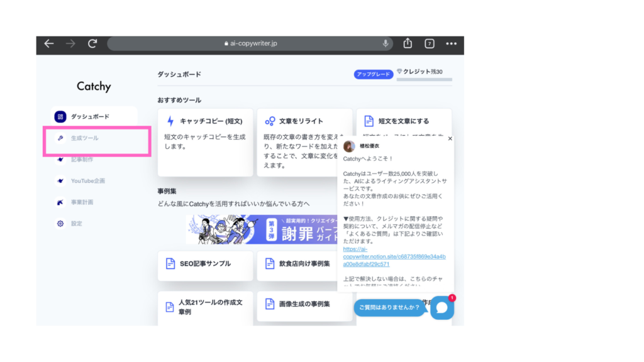The image size is (644, 362).
Task: Select ダッシュボード in the sidebar
Action: coord(94,116)
